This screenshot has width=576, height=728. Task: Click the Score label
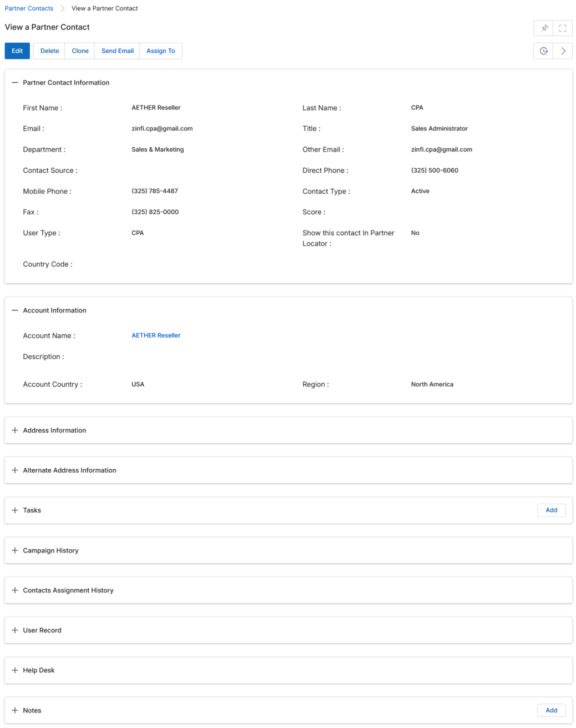(314, 212)
